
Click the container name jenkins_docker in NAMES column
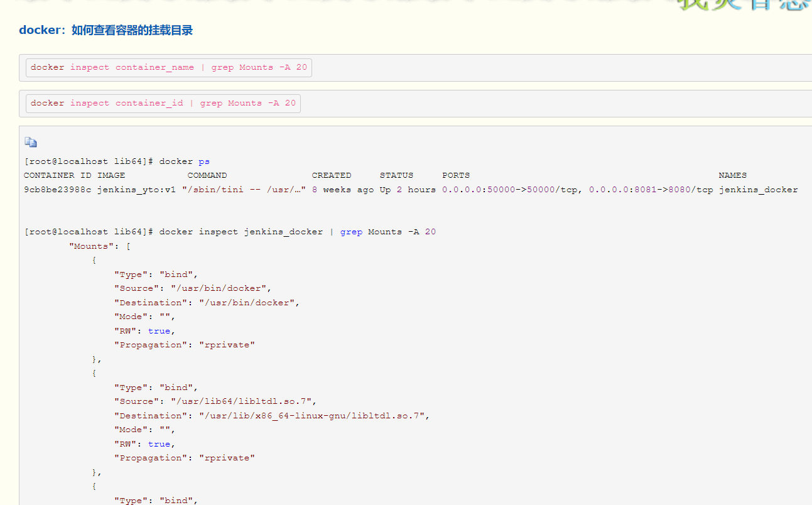point(758,190)
